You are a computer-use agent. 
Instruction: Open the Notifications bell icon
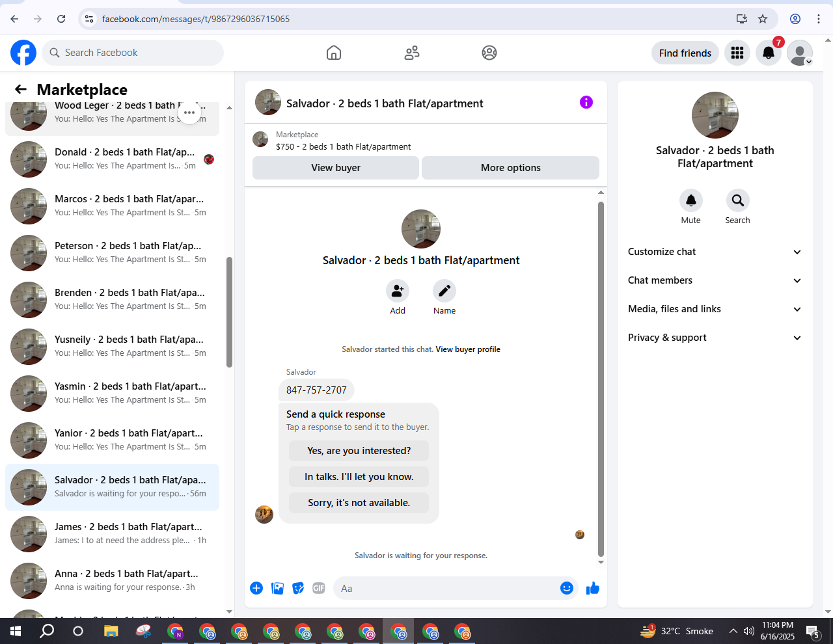[769, 53]
